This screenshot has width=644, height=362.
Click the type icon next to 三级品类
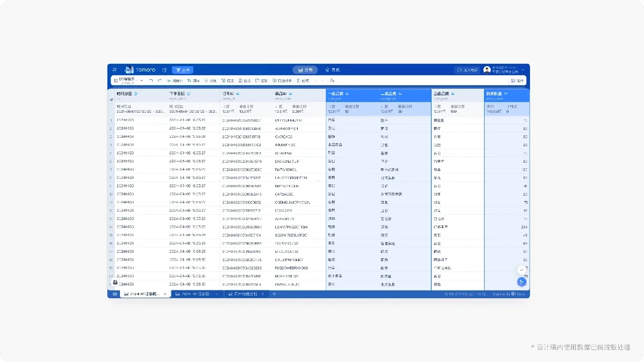pos(453,94)
